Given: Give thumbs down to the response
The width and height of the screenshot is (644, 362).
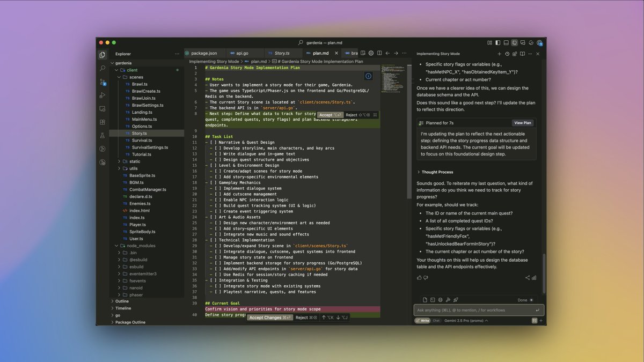Looking at the screenshot, I should [426, 277].
